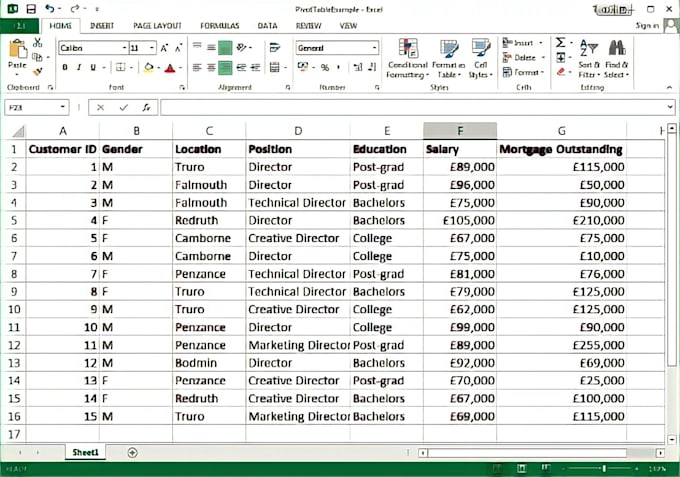680x477 pixels.
Task: Click the Paste button
Action: click(17, 55)
